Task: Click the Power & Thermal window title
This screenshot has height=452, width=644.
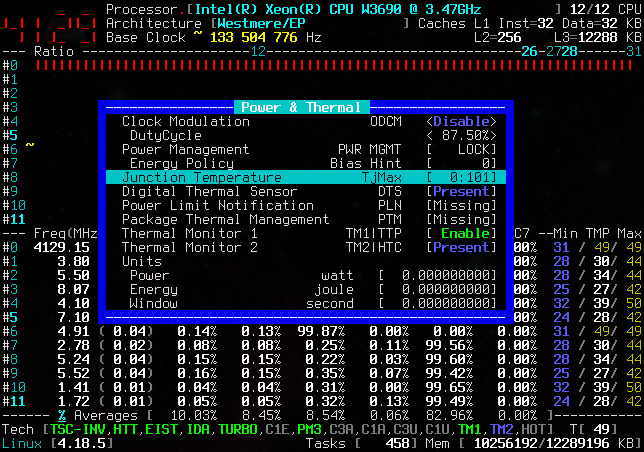Action: tap(301, 107)
